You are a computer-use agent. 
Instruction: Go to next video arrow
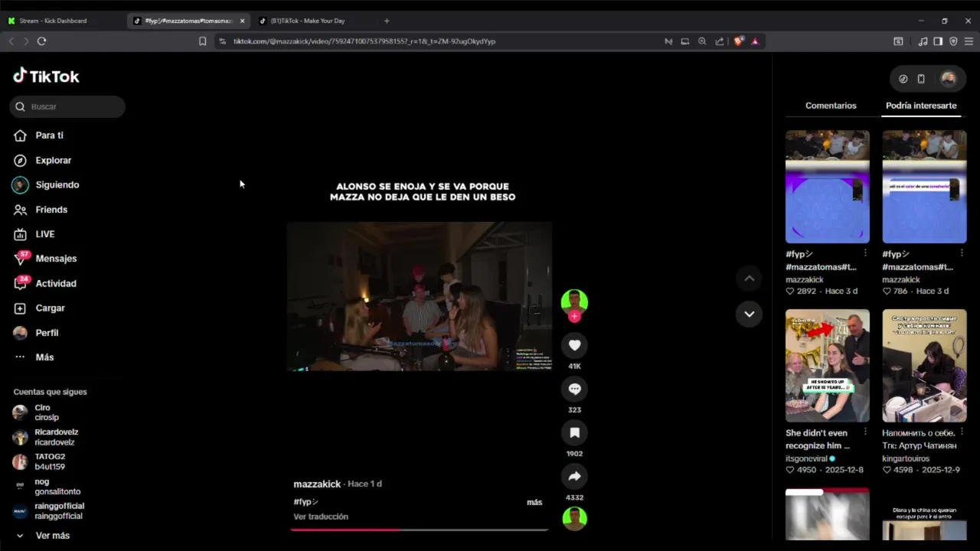[x=749, y=314]
